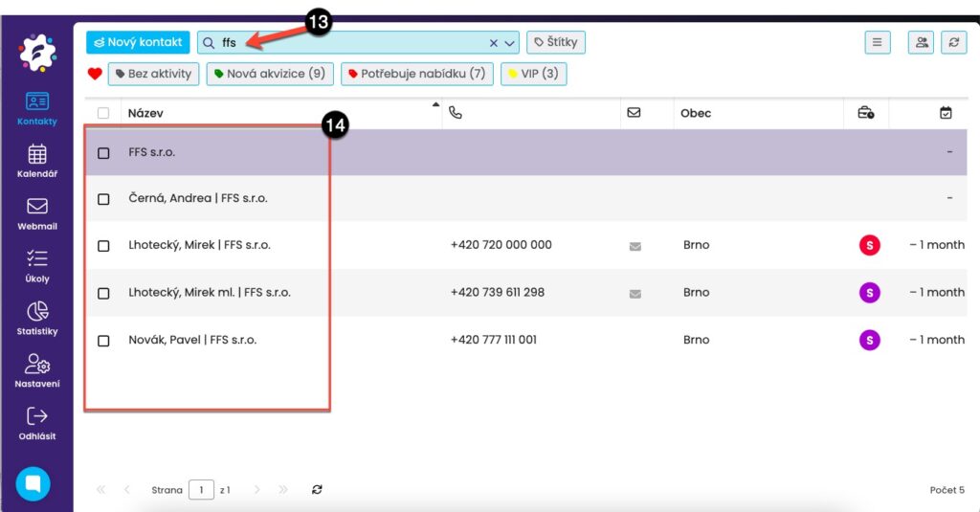The height and width of the screenshot is (512, 980).
Task: Open Webmail from the sidebar
Action: pos(37,213)
